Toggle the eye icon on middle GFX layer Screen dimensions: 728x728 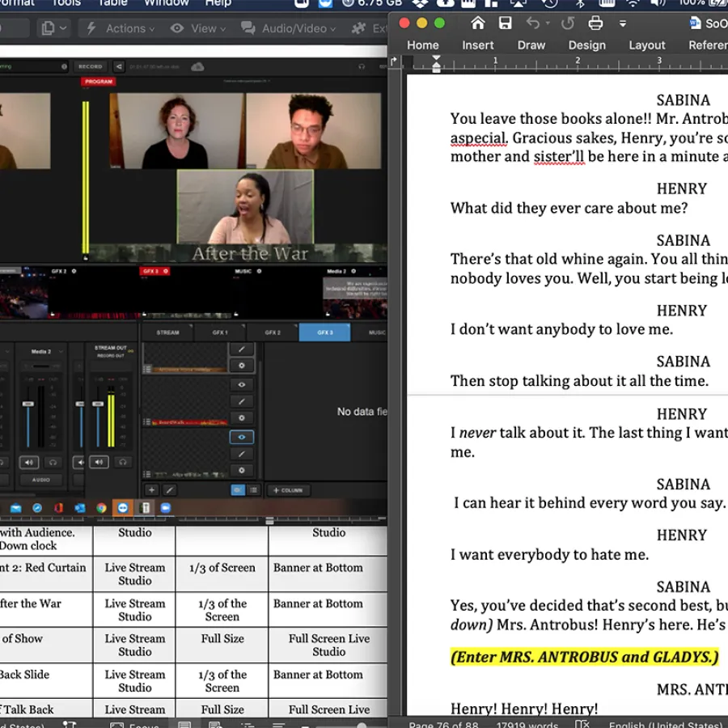point(241,385)
